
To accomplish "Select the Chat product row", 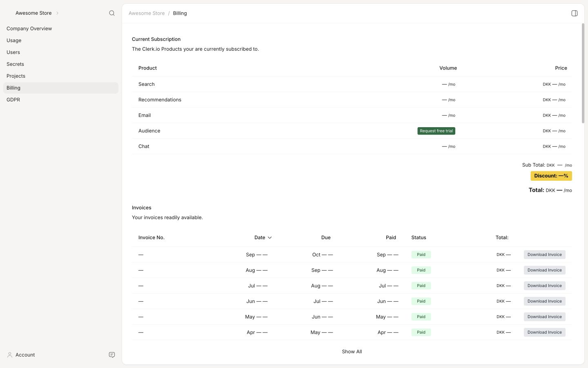I will click(352, 146).
